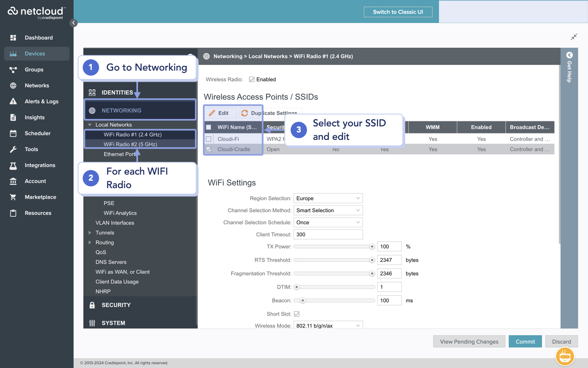Open the Channel Selection Method dropdown

tap(328, 211)
